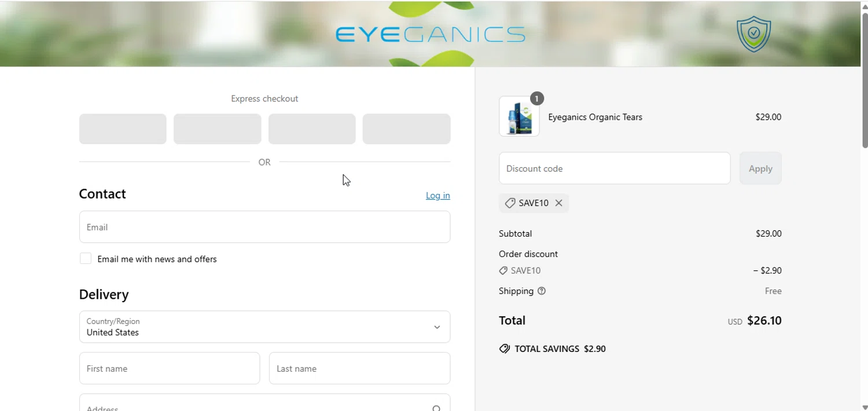Open the Country/Region dropdown
The height and width of the screenshot is (411, 868).
(264, 327)
